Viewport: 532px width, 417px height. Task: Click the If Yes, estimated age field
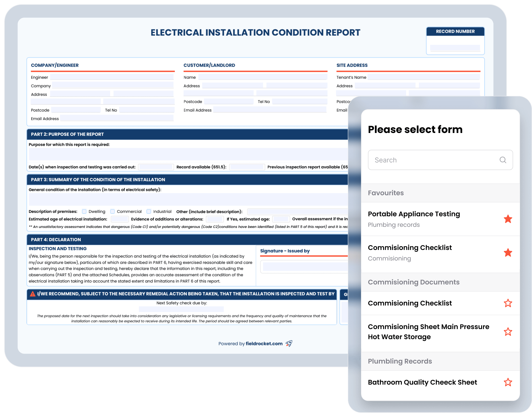281,219
